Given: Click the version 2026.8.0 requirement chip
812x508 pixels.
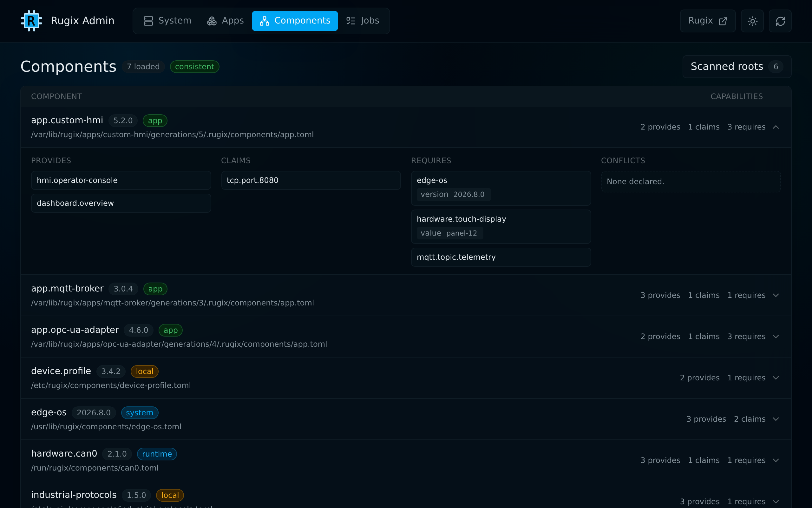Looking at the screenshot, I should click(x=454, y=195).
